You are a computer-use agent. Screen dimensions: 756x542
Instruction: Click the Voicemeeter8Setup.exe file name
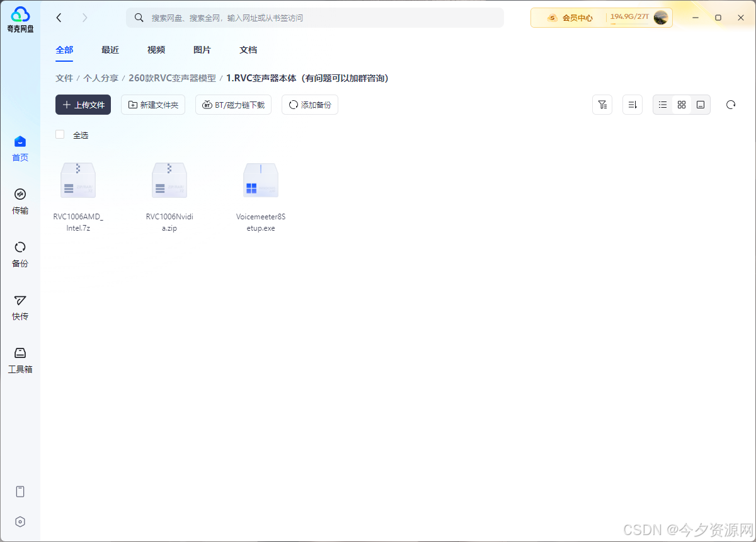click(x=261, y=222)
